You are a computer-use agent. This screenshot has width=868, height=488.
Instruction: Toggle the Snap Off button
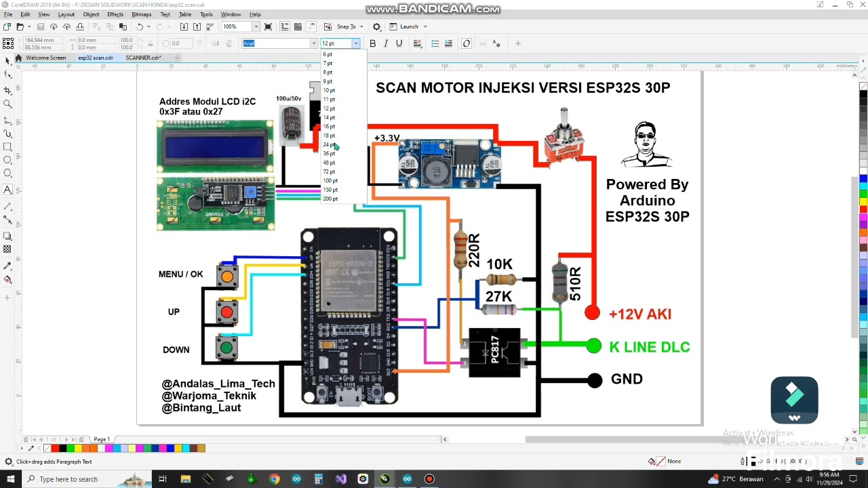[x=328, y=26]
